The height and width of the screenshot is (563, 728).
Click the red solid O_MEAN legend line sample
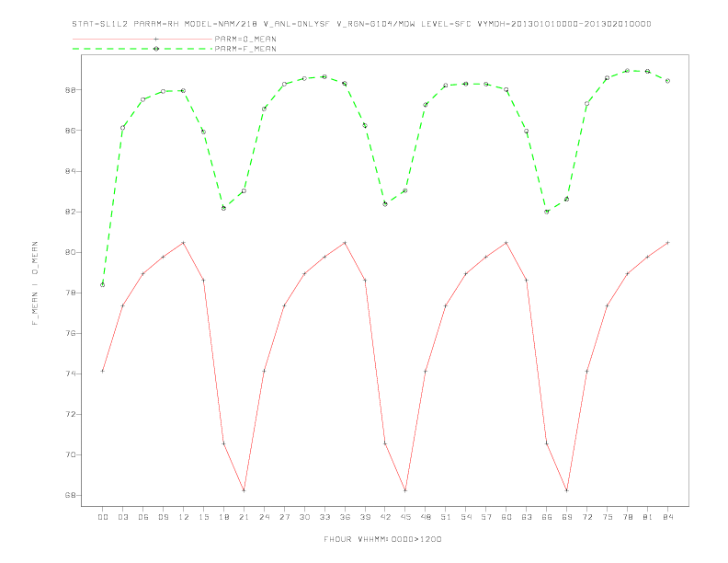coord(142,39)
